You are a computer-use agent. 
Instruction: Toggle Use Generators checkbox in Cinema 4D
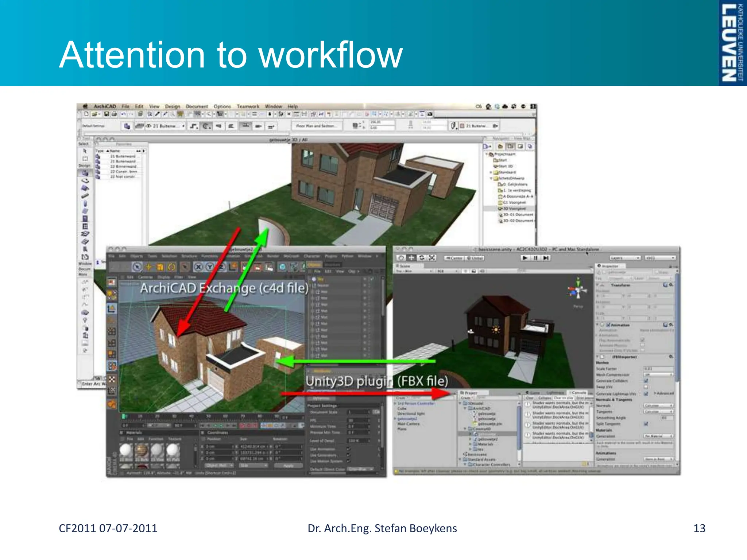tap(349, 455)
